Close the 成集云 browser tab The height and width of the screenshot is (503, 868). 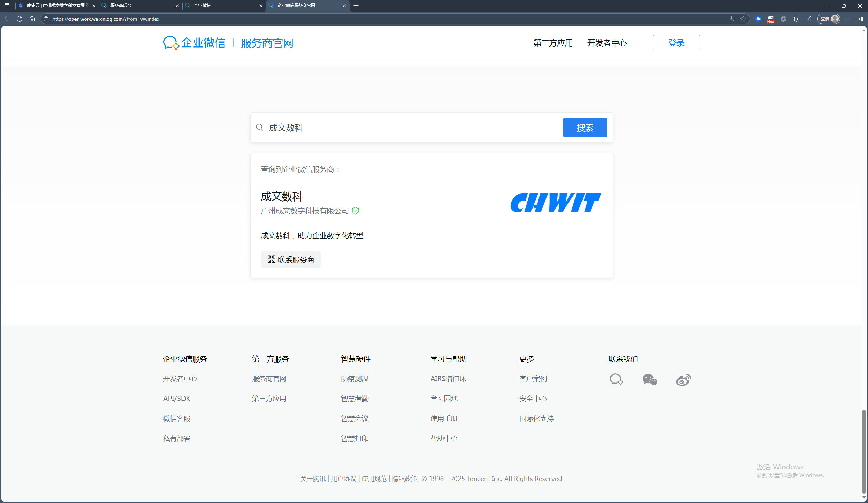point(94,6)
